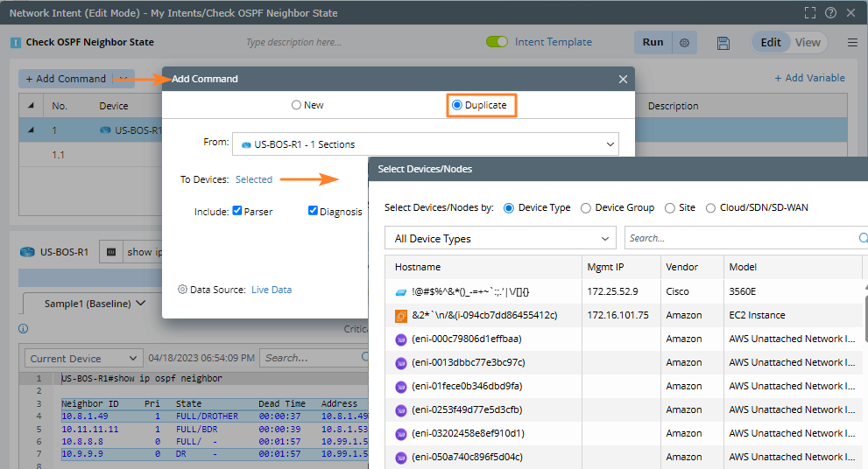
Task: Click the Data Source gear icon
Action: 182,290
